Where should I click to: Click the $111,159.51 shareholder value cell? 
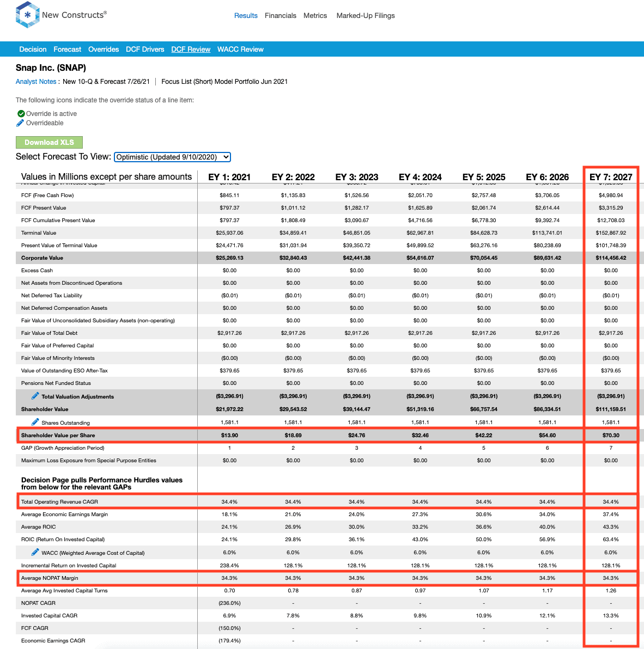tap(611, 409)
